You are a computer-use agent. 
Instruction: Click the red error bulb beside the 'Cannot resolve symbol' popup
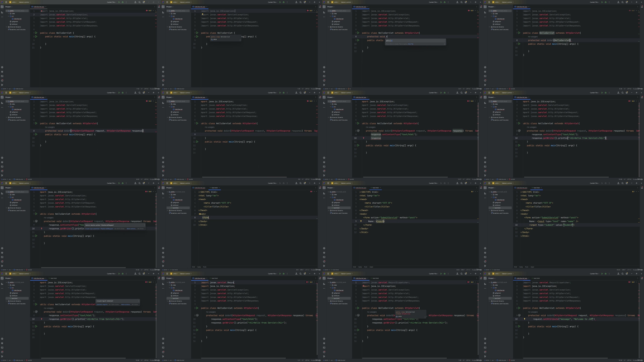[x=41, y=229]
